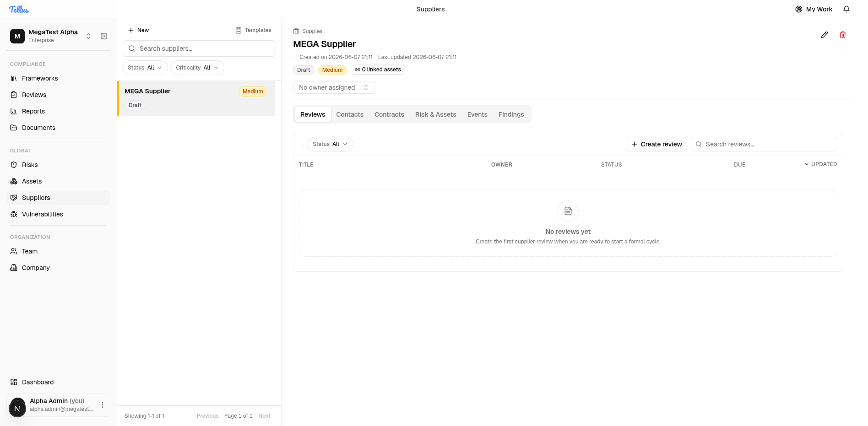Click the Supplier breadcrumb briefcase icon

[296, 31]
